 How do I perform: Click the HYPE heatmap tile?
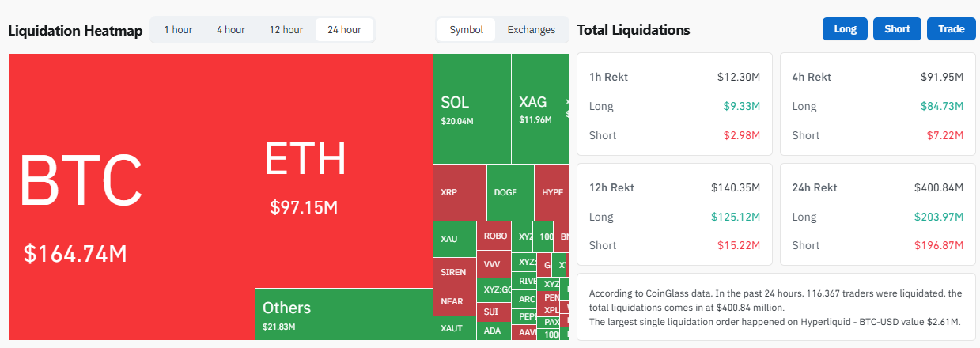[552, 192]
